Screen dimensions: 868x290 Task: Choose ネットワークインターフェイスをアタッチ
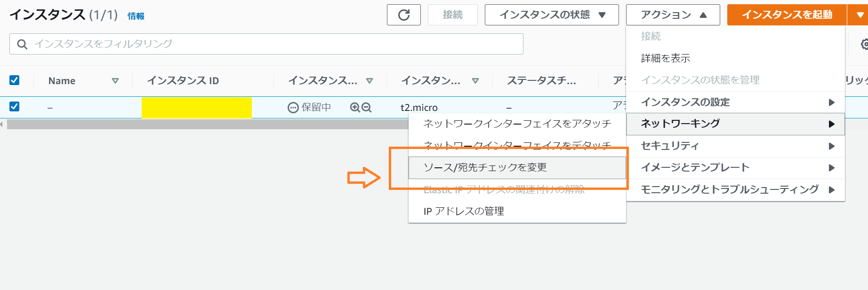click(x=517, y=124)
